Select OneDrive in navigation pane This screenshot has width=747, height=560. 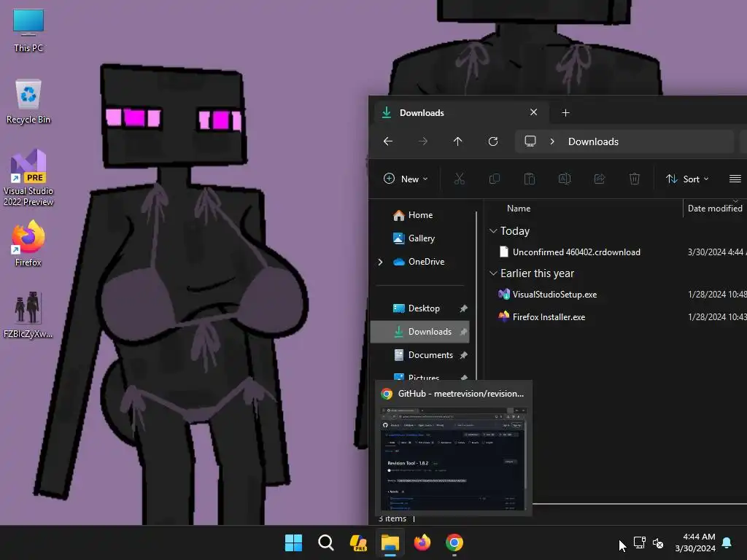[426, 262]
